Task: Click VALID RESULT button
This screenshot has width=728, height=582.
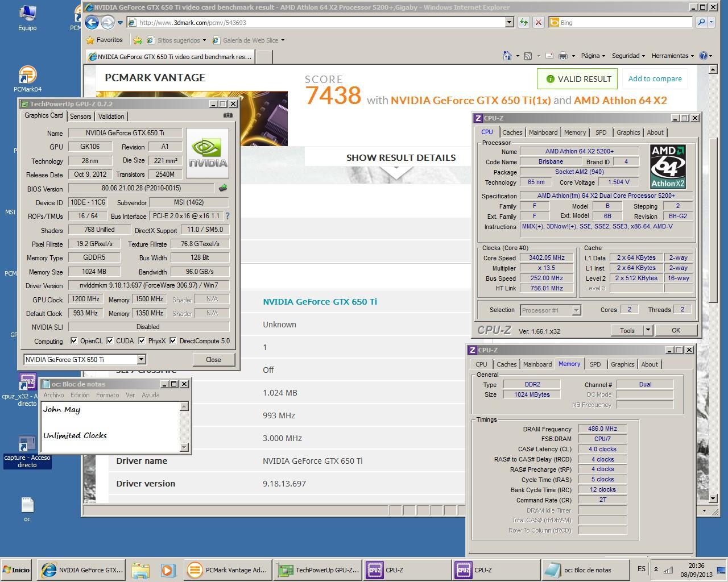Action: pyautogui.click(x=577, y=79)
